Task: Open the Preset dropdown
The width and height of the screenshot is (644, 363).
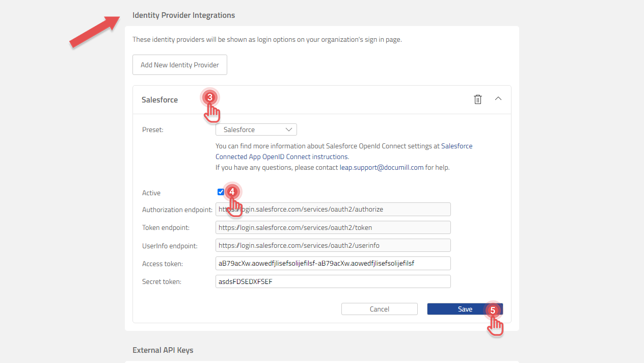Action: (256, 129)
